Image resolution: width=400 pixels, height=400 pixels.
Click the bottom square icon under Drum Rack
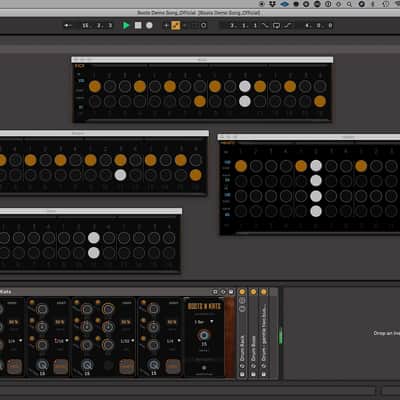tap(242, 374)
